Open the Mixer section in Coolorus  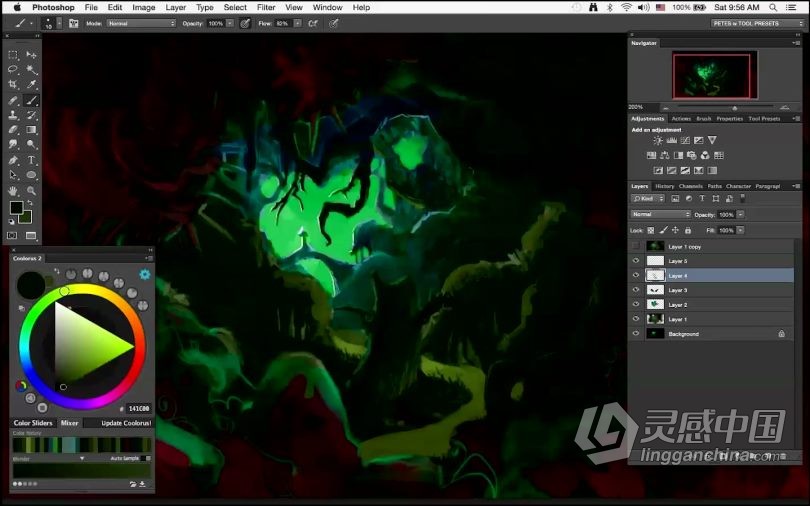tap(69, 423)
